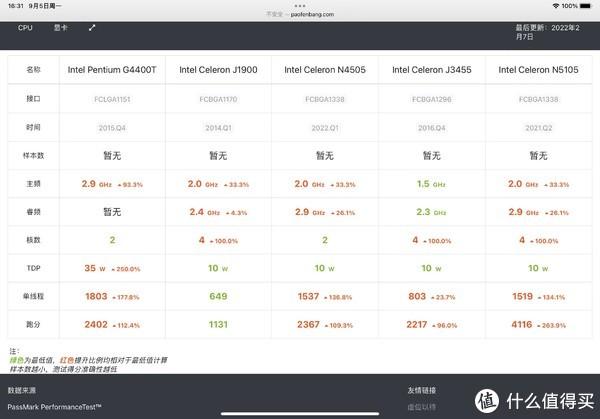The width and height of the screenshot is (600, 419).
Task: Open the CPU tab in navigation
Action: 25,28
